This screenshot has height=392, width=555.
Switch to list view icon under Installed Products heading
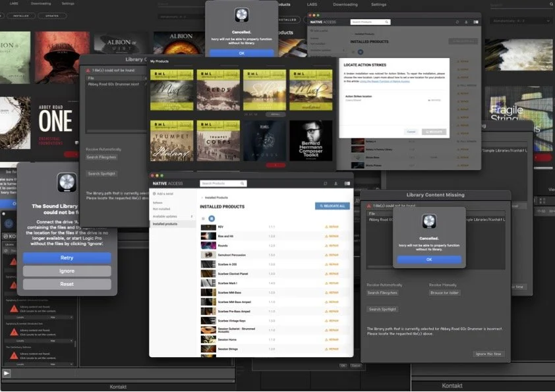tap(203, 219)
